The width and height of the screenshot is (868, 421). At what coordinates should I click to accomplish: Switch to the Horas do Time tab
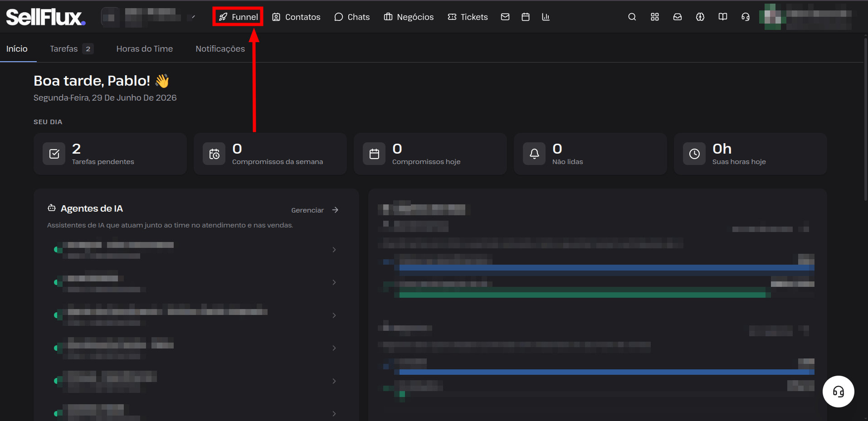pos(145,48)
